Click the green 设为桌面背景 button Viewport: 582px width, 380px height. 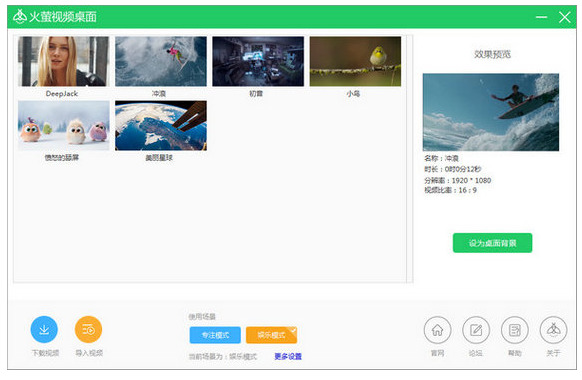[492, 243]
